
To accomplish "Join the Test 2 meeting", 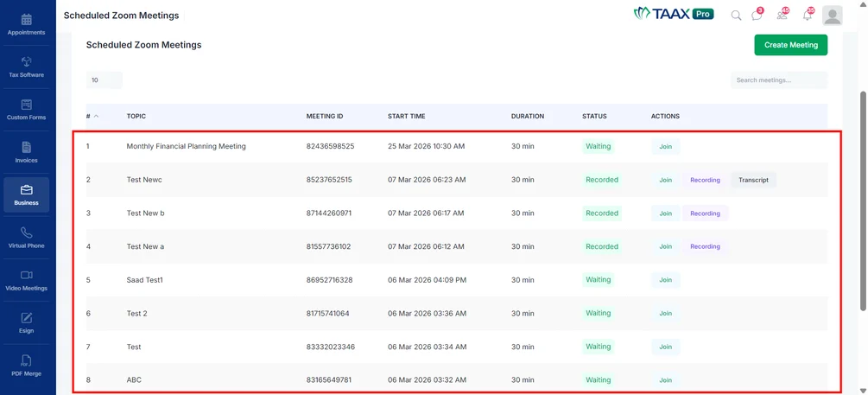I will click(x=665, y=314).
